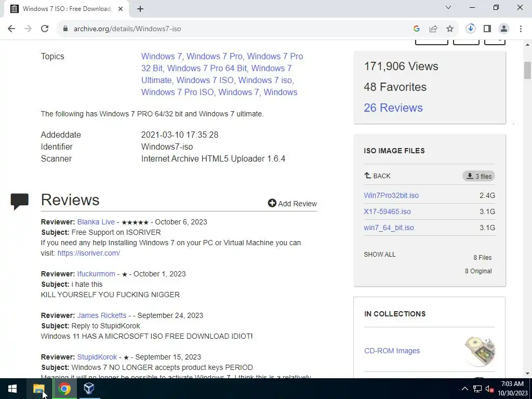Open the Windows Start menu
This screenshot has width=532, height=399.
[12, 389]
